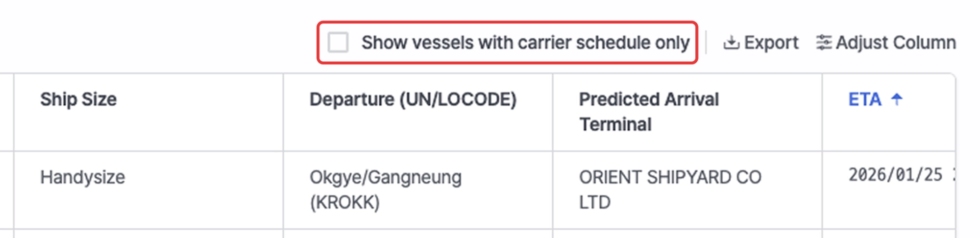Click the Export download icon
The width and height of the screenshot is (980, 238).
click(731, 43)
